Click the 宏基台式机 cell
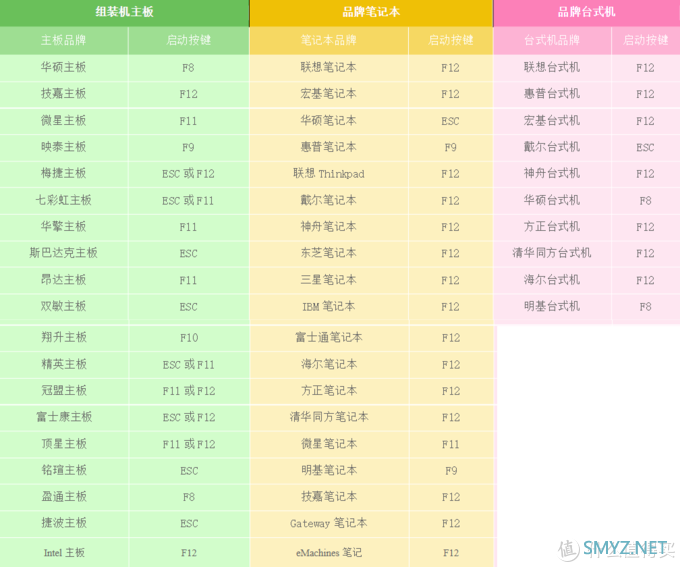 (x=552, y=121)
